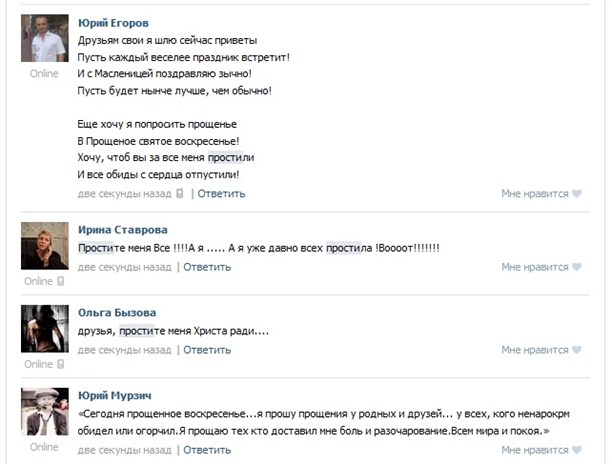The image size is (612, 464).
Task: Click the name Ольга Бызова
Action: point(117,312)
